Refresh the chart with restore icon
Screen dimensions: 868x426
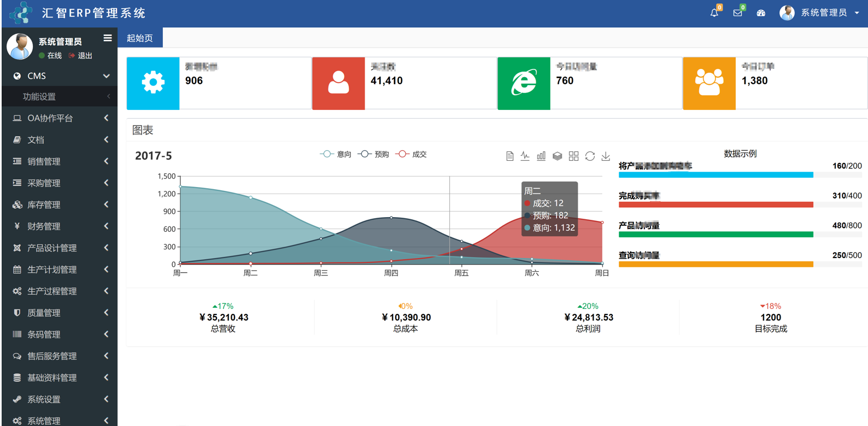[590, 156]
